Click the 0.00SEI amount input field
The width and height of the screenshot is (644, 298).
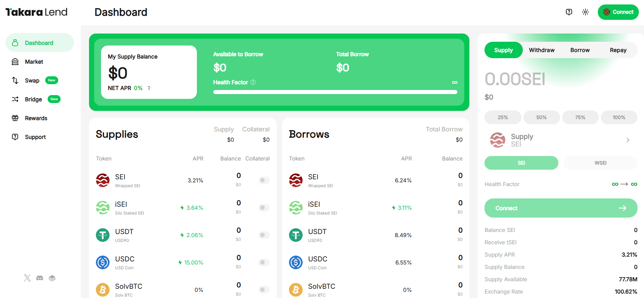(x=515, y=79)
